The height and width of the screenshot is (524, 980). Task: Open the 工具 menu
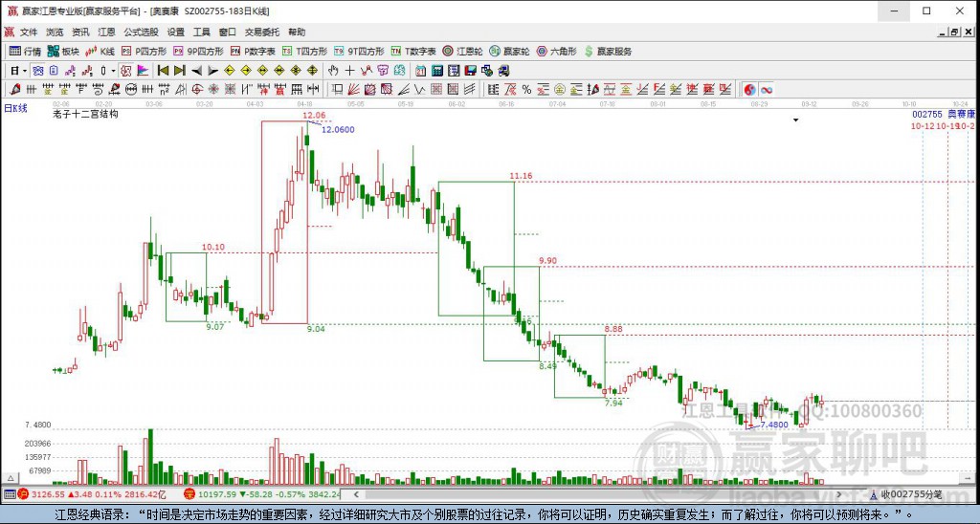[x=201, y=32]
